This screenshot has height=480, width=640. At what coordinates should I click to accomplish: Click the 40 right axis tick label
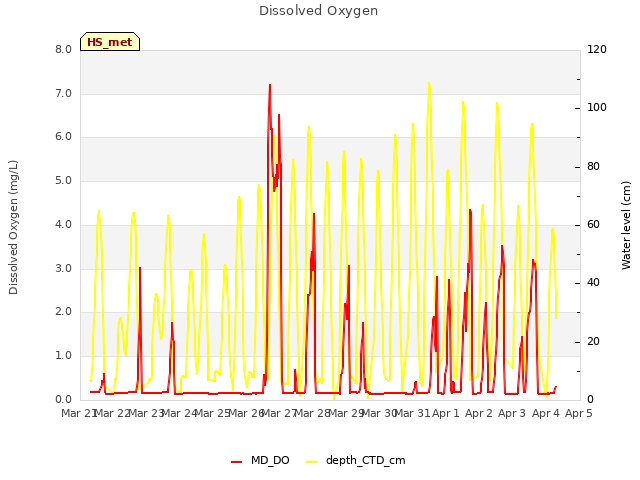(593, 282)
